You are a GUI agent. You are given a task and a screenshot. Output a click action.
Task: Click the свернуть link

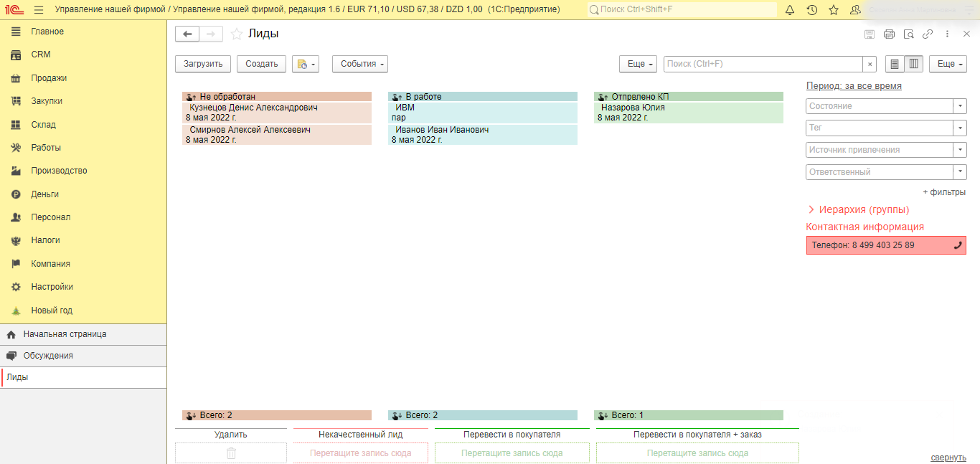948,458
